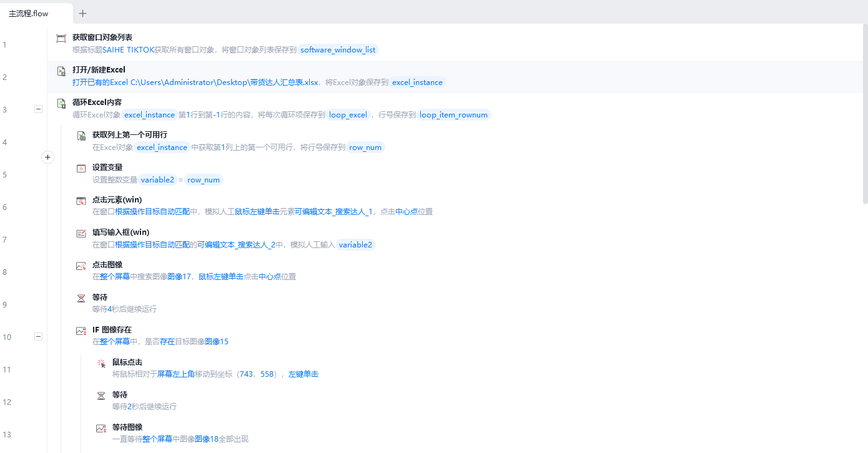Select the 等待图像 step title
This screenshot has width=868, height=453.
coord(127,427)
